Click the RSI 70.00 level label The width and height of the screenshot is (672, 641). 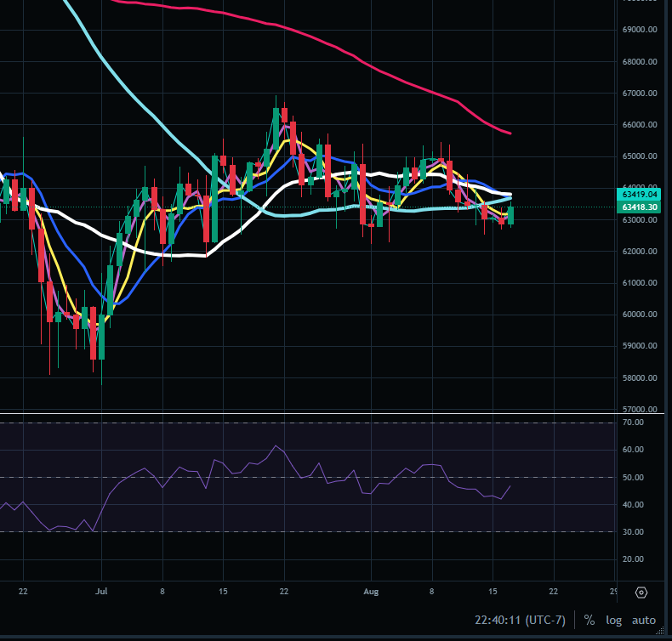(x=633, y=423)
